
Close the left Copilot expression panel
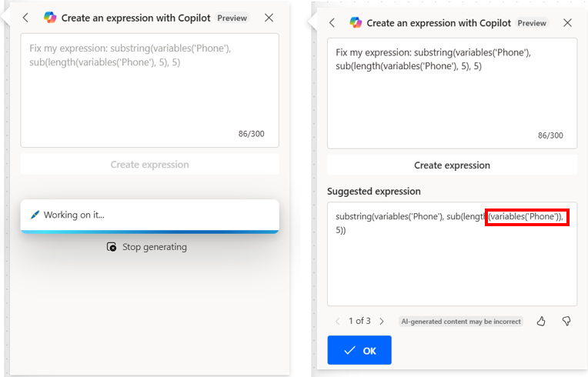pyautogui.click(x=269, y=18)
